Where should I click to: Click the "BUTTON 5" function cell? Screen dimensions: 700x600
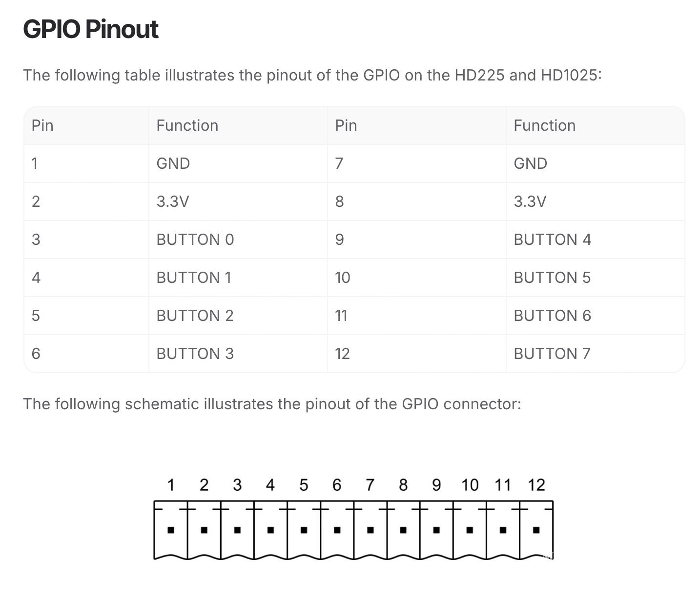coord(552,278)
